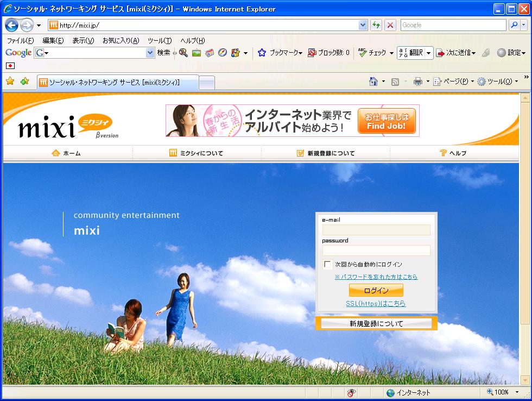Click the job advertisement banner image

(293, 121)
